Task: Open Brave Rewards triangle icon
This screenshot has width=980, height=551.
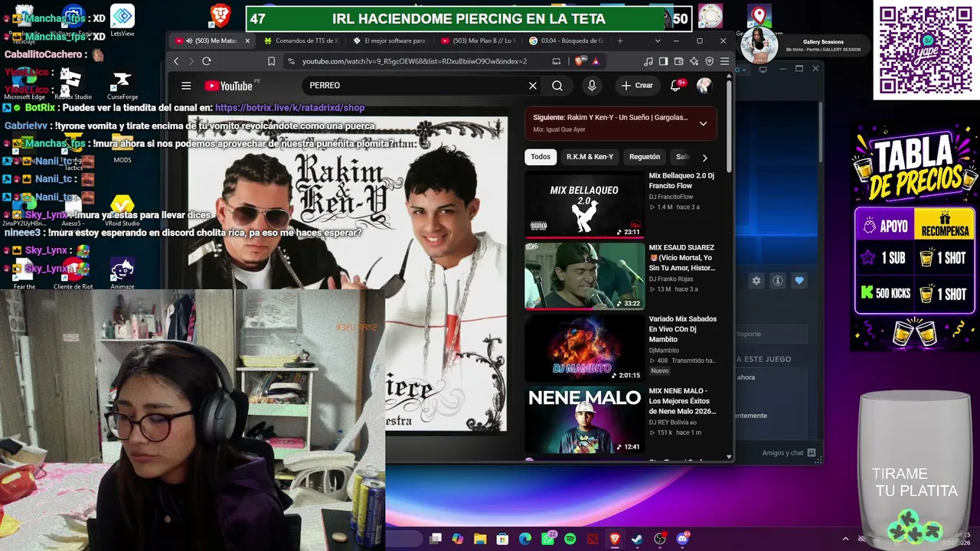Action: 595,61
